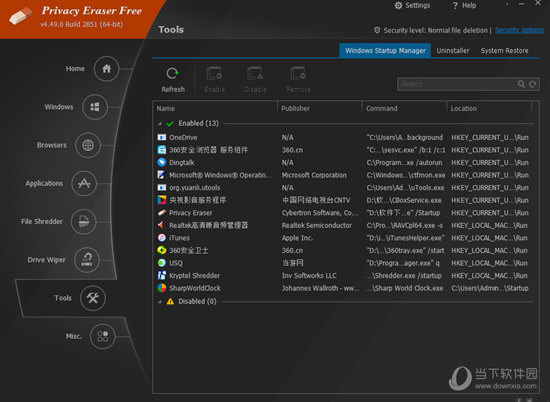Viewport: 550px width, 402px height.
Task: Click the Realtek audio manager icon
Action: click(x=162, y=225)
